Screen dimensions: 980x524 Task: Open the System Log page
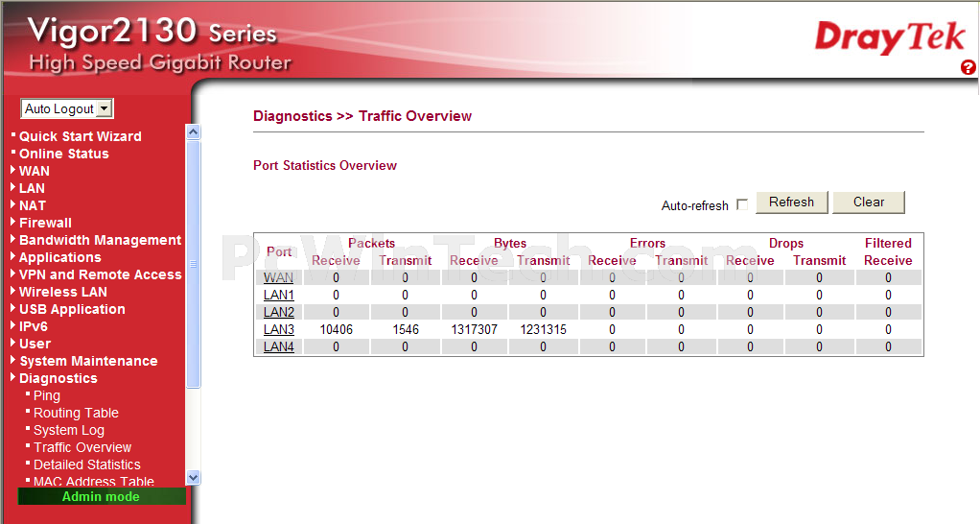click(x=69, y=430)
